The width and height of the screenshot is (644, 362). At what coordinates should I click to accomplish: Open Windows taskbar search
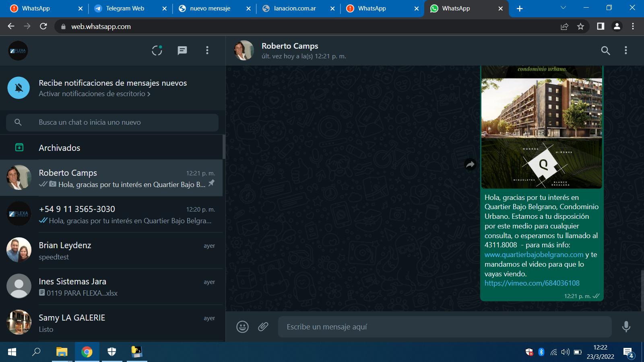point(36,352)
